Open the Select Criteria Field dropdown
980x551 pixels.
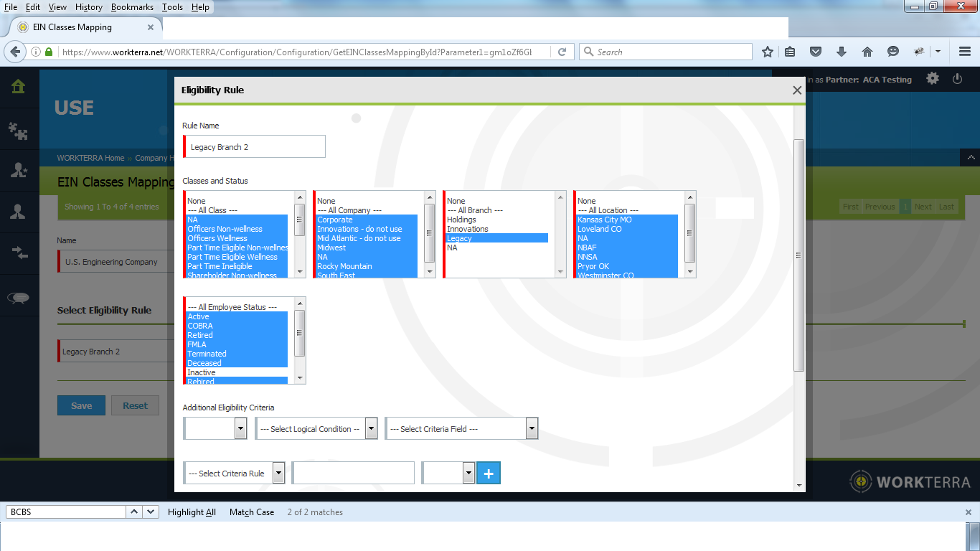tap(461, 429)
